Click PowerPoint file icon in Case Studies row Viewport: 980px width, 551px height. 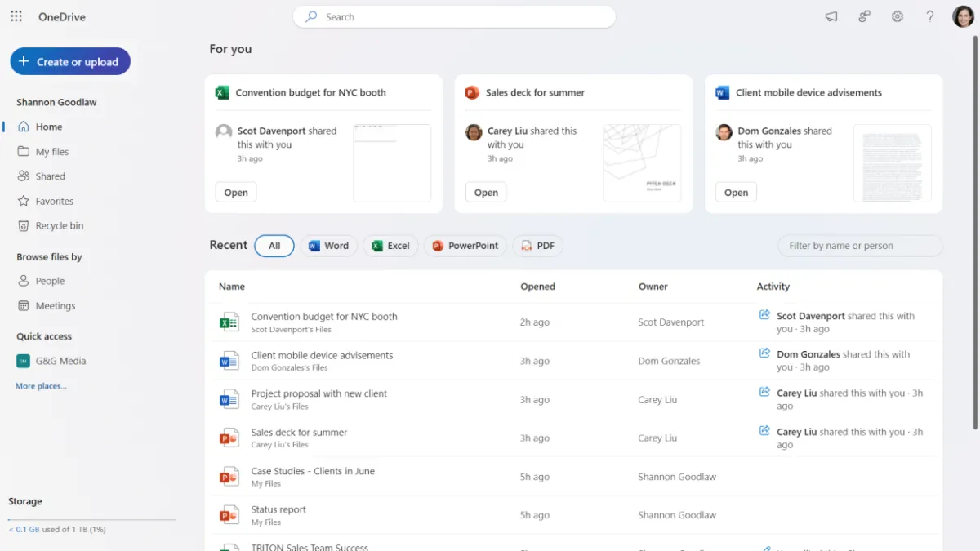[x=229, y=477]
